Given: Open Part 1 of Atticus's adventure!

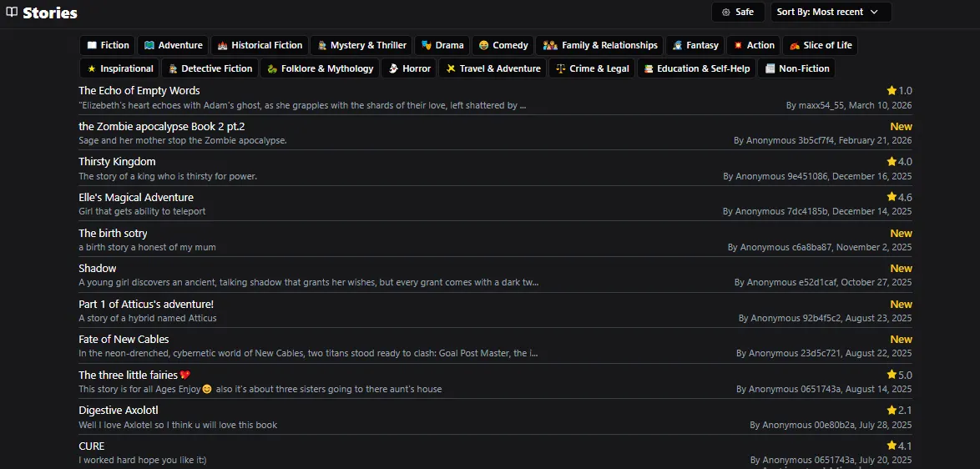Looking at the screenshot, I should pos(146,304).
